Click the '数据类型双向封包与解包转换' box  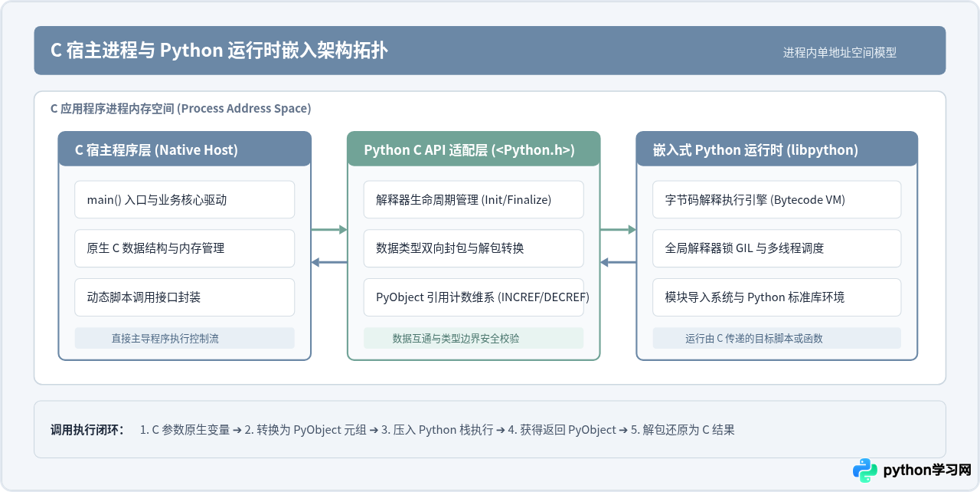coord(474,248)
